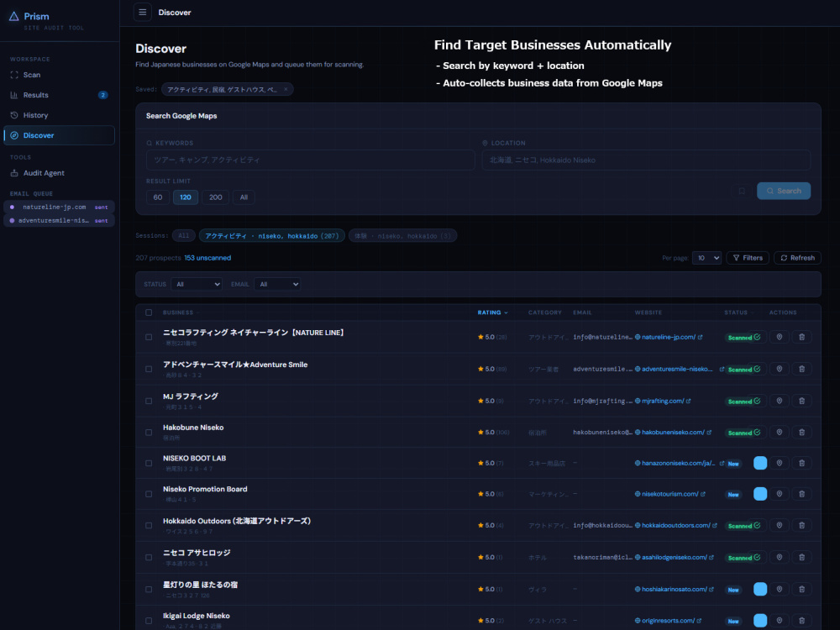Click scanned checkmark for NATURE LINE row
This screenshot has width=840, height=630.
coord(757,337)
